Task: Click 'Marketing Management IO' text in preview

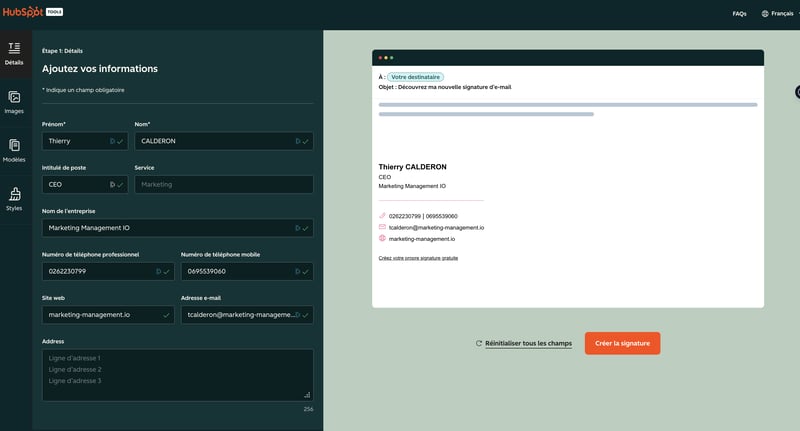Action: (x=412, y=186)
